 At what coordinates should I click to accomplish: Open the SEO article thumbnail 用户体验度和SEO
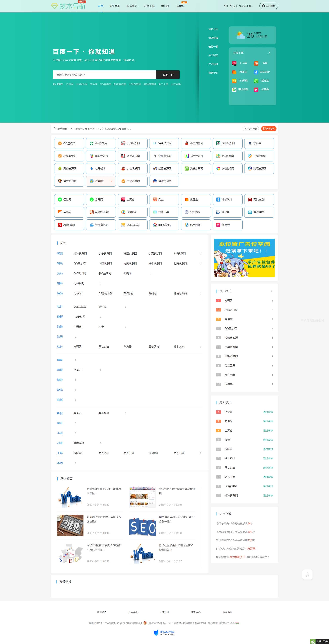142,525
